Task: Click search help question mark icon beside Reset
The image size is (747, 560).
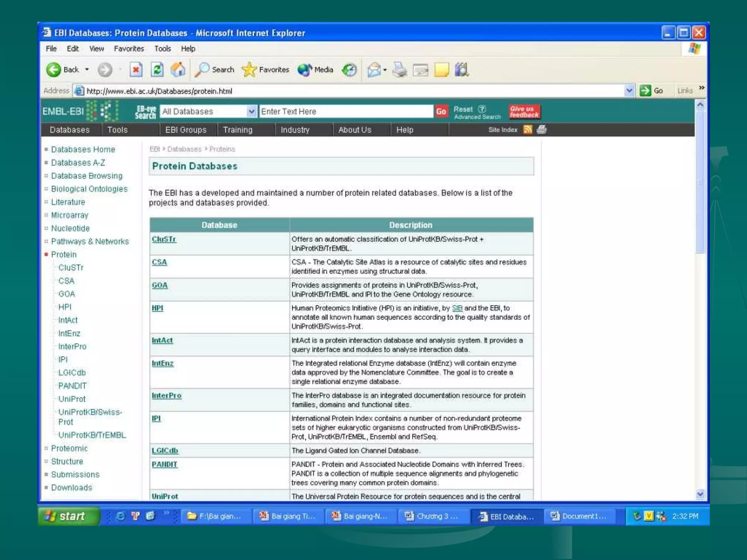Action: [482, 109]
